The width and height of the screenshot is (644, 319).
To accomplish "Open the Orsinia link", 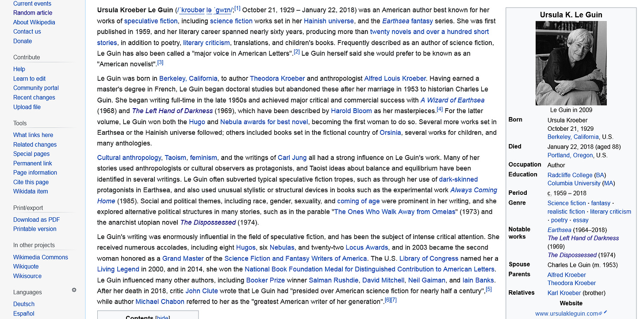I will [x=390, y=132].
